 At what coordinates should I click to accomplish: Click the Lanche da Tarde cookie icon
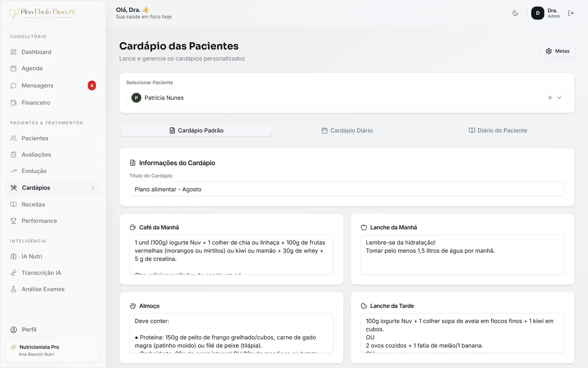point(364,306)
